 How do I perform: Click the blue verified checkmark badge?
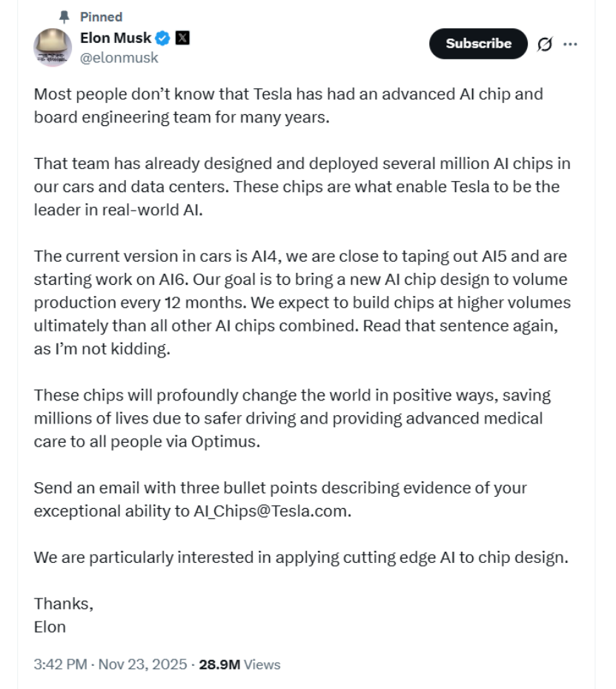pos(163,39)
